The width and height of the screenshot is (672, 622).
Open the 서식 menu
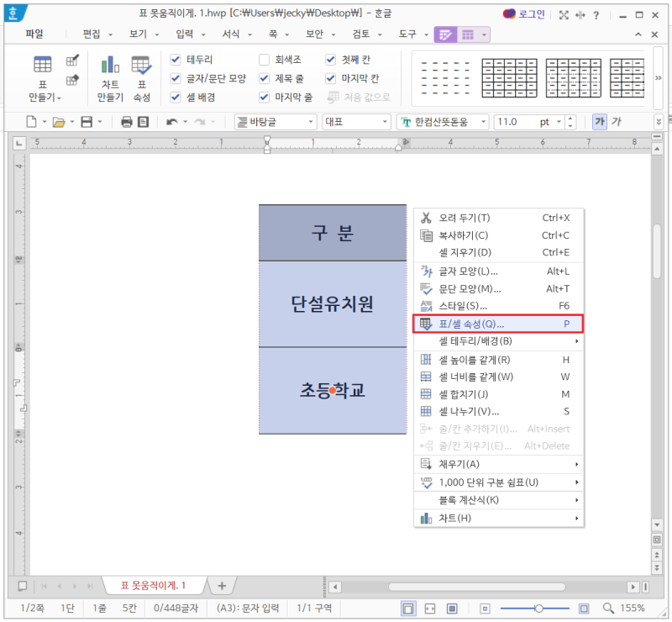(x=230, y=34)
